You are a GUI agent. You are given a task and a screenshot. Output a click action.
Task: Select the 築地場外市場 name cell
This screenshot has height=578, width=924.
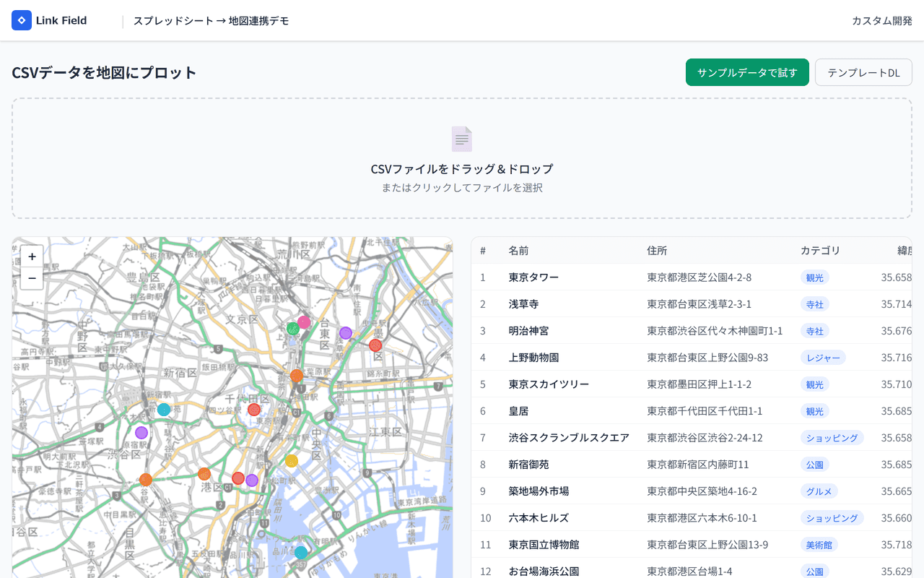[x=539, y=491]
